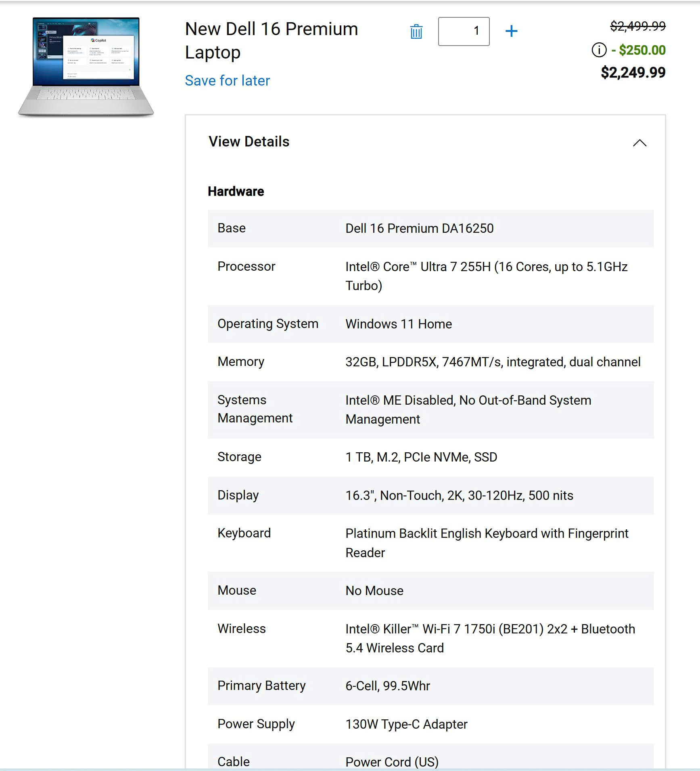Click the 130W Type-C Adapter value
This screenshot has width=700, height=771.
tap(406, 724)
